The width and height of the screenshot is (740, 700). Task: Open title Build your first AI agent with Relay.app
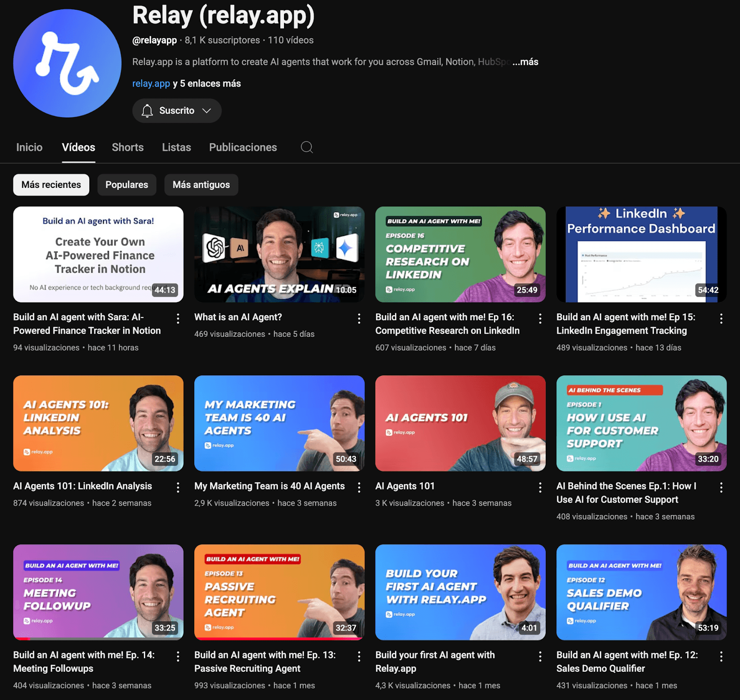click(435, 662)
